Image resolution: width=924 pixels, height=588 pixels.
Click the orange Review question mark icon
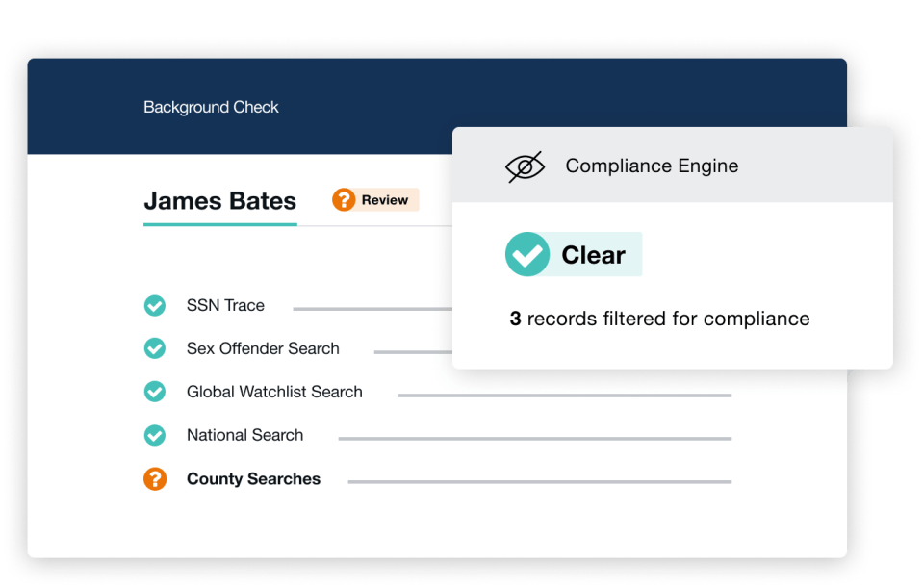[x=344, y=200]
